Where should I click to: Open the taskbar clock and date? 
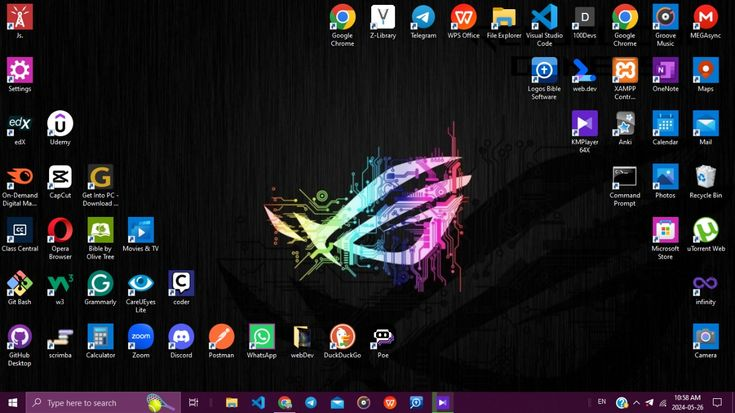pyautogui.click(x=688, y=403)
